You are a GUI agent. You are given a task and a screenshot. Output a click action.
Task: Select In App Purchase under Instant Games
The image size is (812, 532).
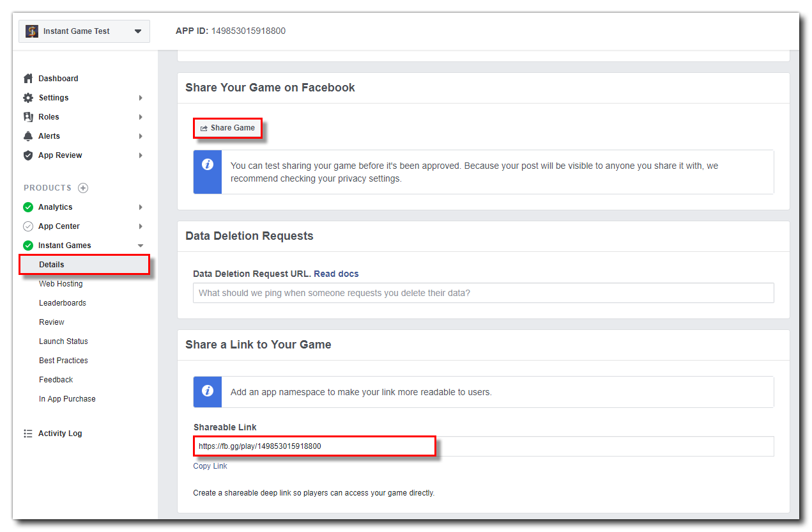coord(67,399)
